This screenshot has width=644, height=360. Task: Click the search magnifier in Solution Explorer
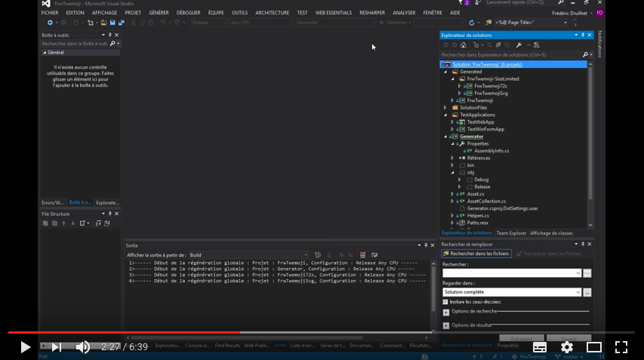coord(585,54)
